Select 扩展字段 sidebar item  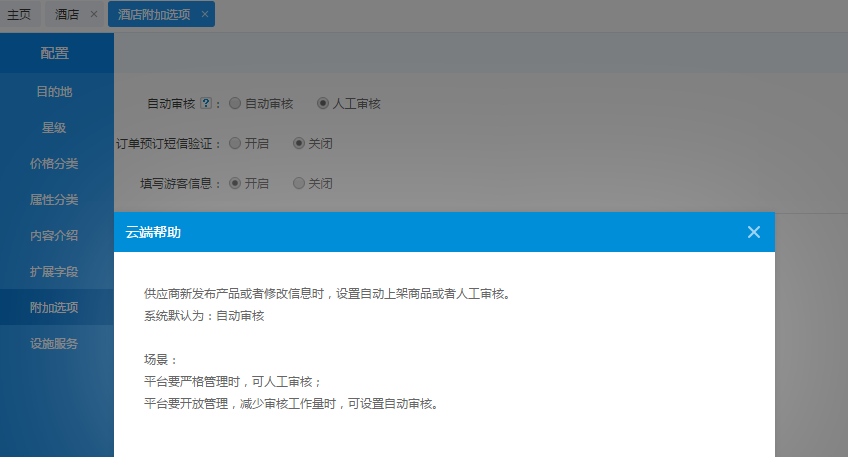tap(54, 272)
